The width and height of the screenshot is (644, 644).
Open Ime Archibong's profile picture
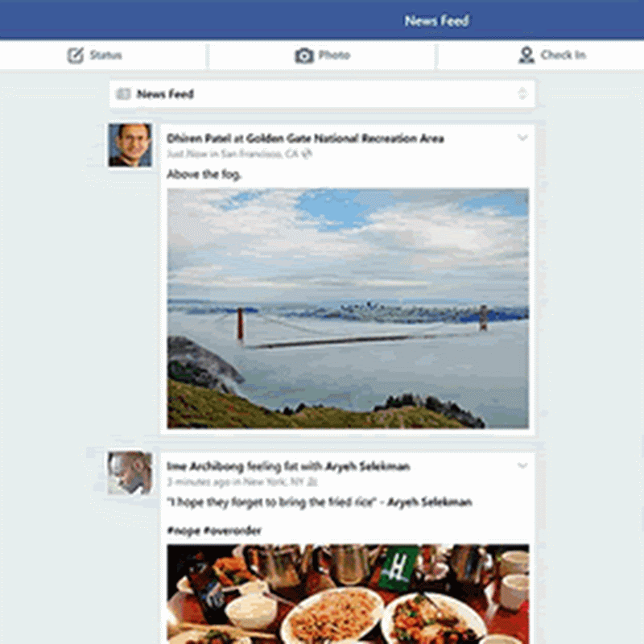click(130, 473)
